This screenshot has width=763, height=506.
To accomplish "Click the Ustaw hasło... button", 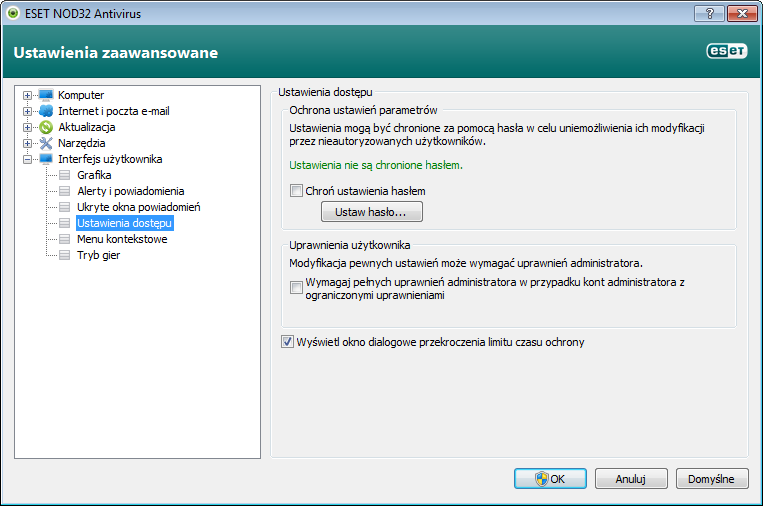I will (372, 212).
